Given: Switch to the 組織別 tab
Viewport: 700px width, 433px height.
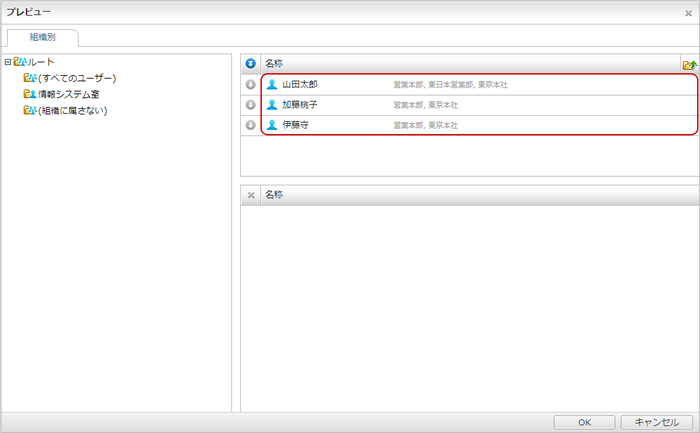Looking at the screenshot, I should [42, 39].
